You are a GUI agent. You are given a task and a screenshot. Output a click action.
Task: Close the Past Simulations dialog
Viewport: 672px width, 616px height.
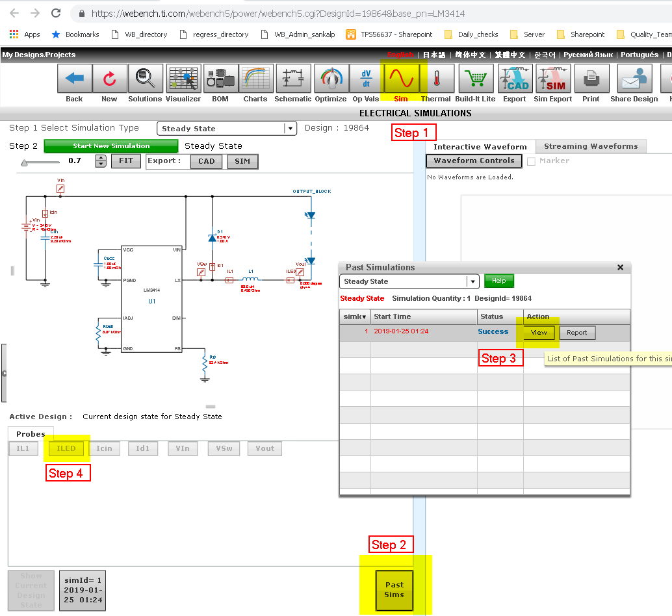620,267
